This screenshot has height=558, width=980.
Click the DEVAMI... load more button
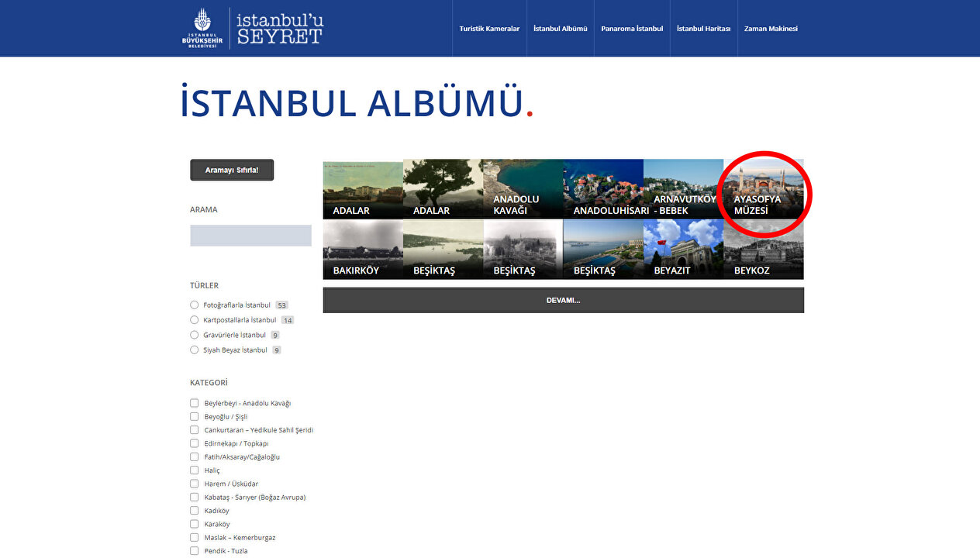click(563, 301)
